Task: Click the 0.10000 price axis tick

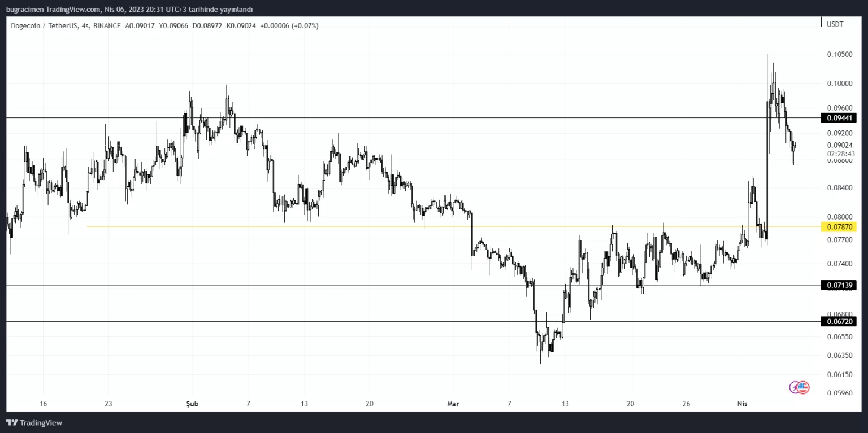Action: [x=840, y=84]
